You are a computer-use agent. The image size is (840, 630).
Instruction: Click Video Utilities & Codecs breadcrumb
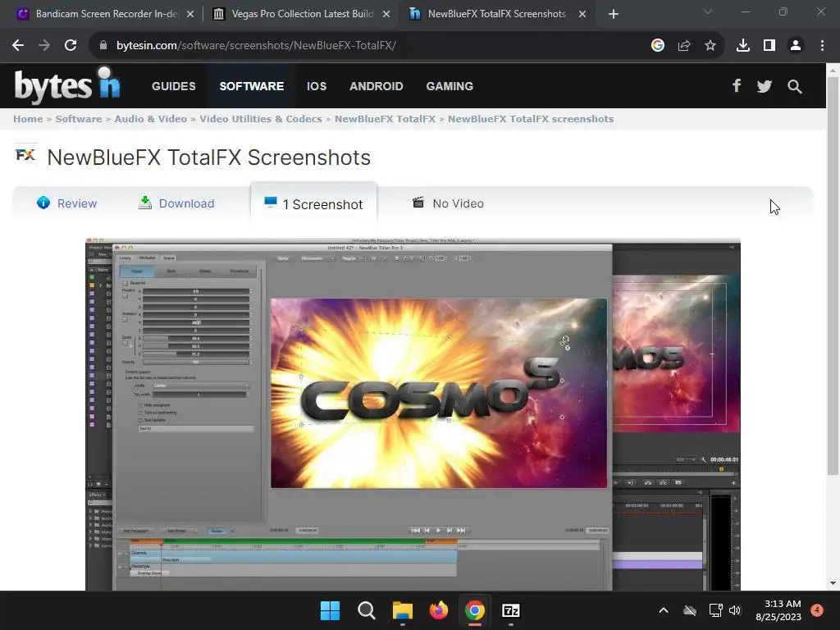(260, 119)
